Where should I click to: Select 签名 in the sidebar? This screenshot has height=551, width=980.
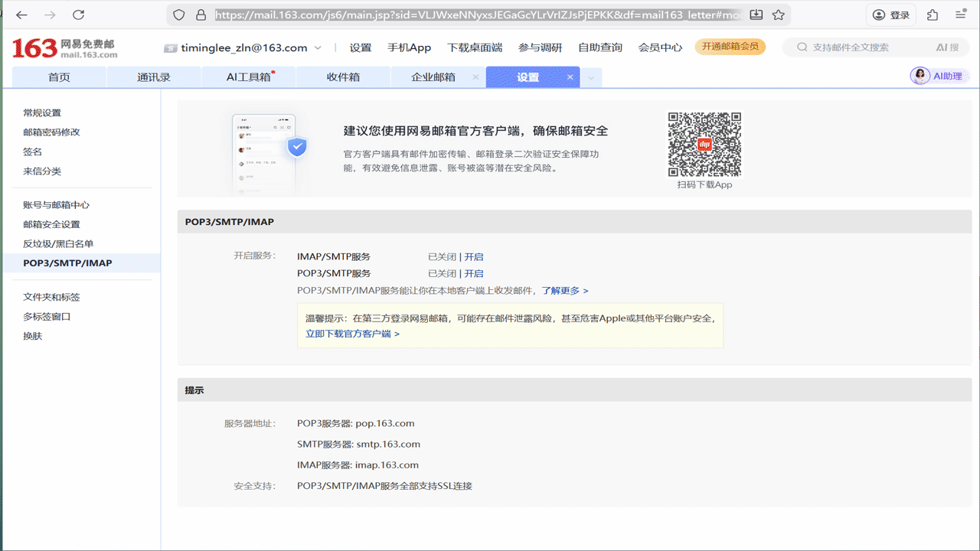pos(32,152)
